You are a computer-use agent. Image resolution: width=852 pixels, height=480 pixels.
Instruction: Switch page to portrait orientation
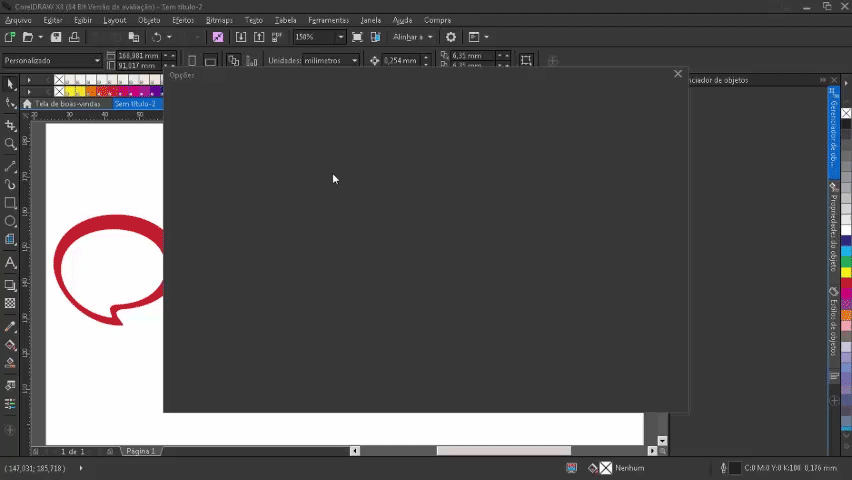[193, 61]
